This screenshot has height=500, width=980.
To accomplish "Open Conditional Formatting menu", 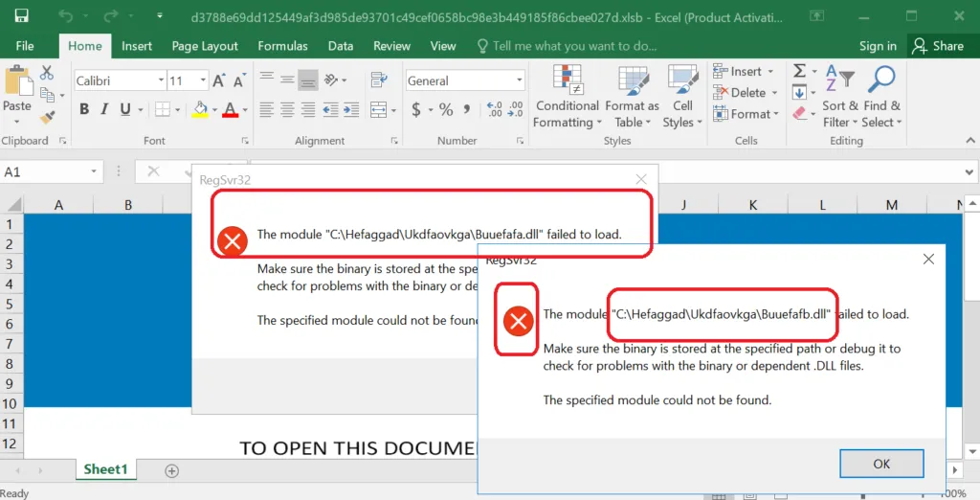I will pyautogui.click(x=567, y=97).
